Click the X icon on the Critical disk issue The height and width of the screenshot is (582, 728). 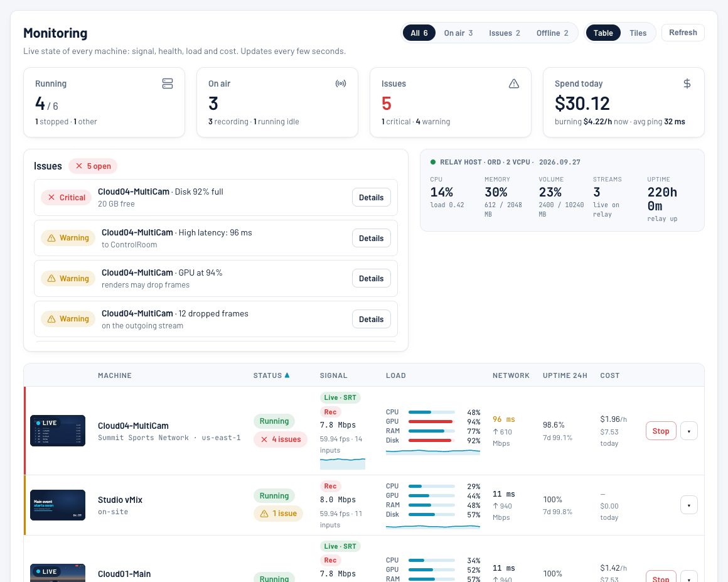click(51, 197)
